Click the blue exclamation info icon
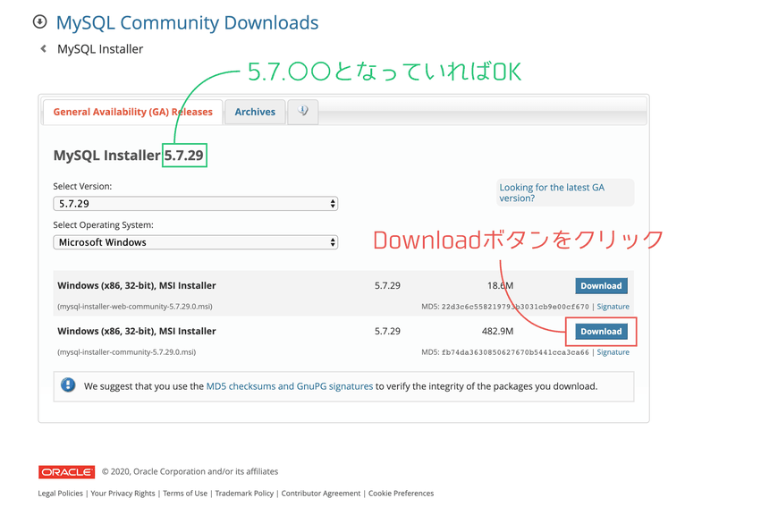Image resolution: width=778 pixels, height=532 pixels. tap(68, 385)
